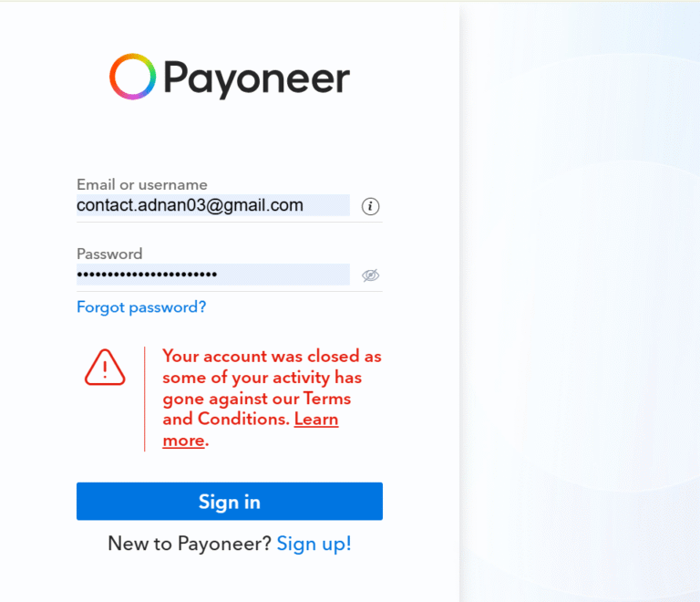Click the contact.adnan03@gmail.com email text
Image resolution: width=700 pixels, height=602 pixels.
pos(190,205)
